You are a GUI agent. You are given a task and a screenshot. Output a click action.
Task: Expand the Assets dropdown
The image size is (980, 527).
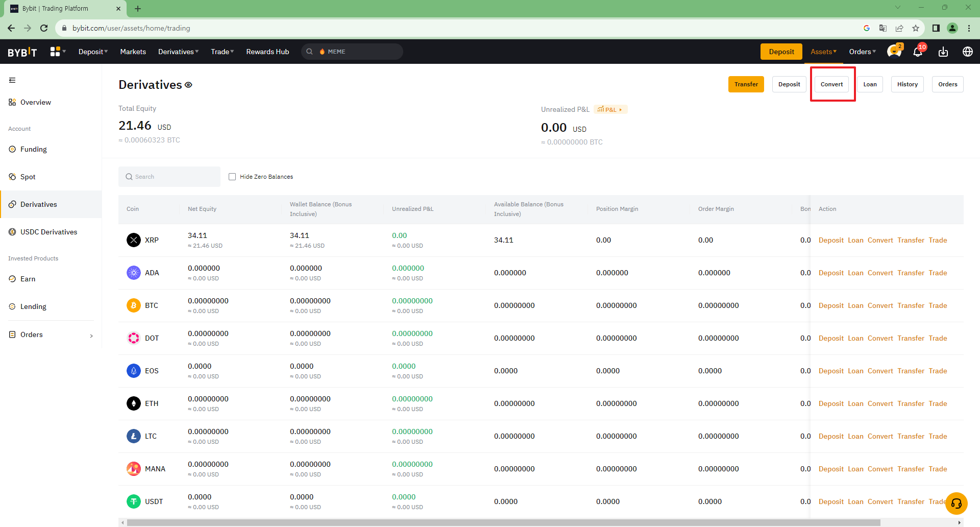(x=823, y=52)
